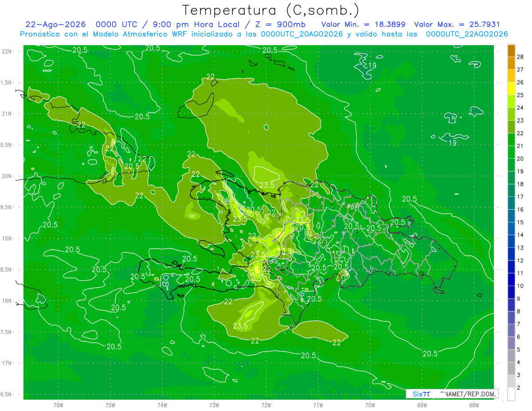The width and height of the screenshot is (532, 411).
Task: Click the "74W" longitude axis label
Action: [162, 405]
